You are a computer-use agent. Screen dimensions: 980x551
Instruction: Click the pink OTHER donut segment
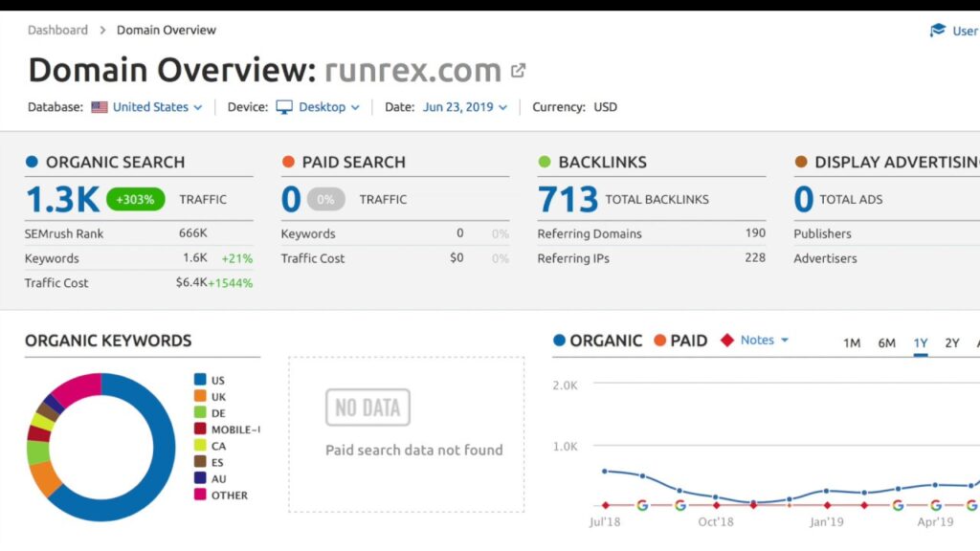tap(78, 387)
